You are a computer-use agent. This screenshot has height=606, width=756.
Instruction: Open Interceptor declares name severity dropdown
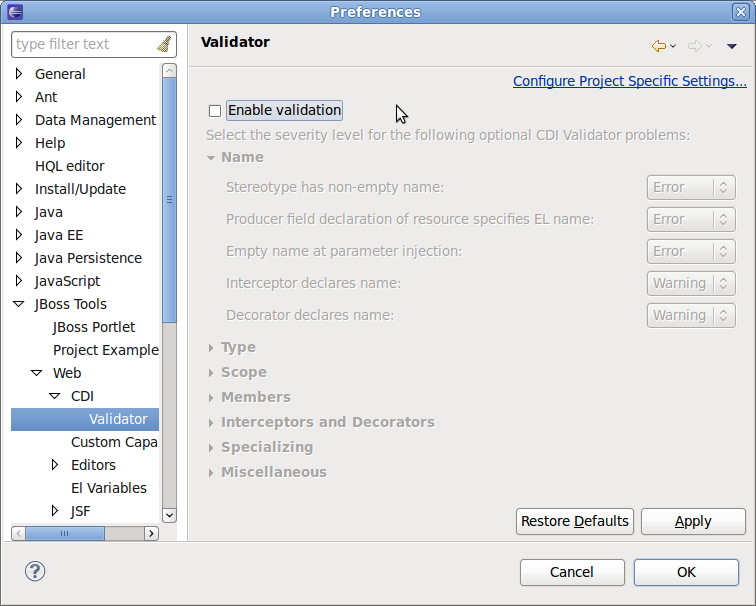[691, 283]
